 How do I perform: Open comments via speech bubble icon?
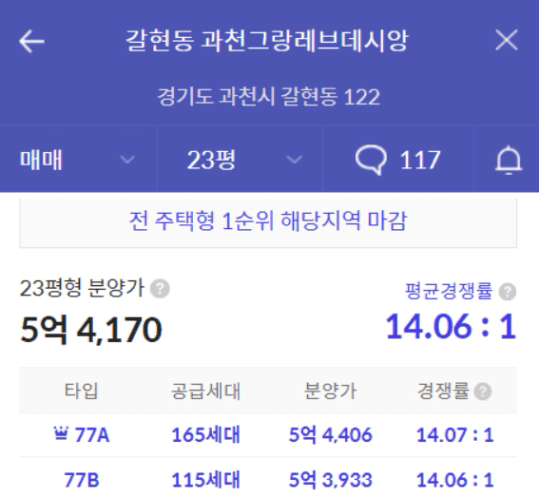pos(371,160)
